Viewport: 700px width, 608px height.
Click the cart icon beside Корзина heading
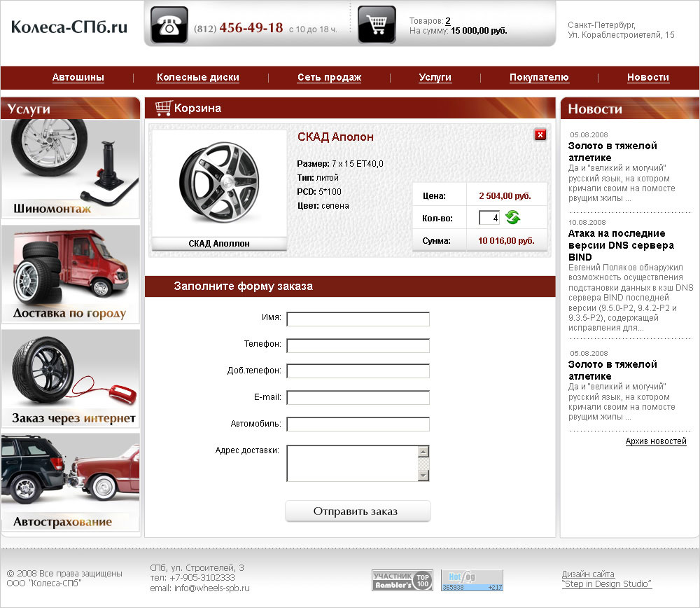[163, 108]
